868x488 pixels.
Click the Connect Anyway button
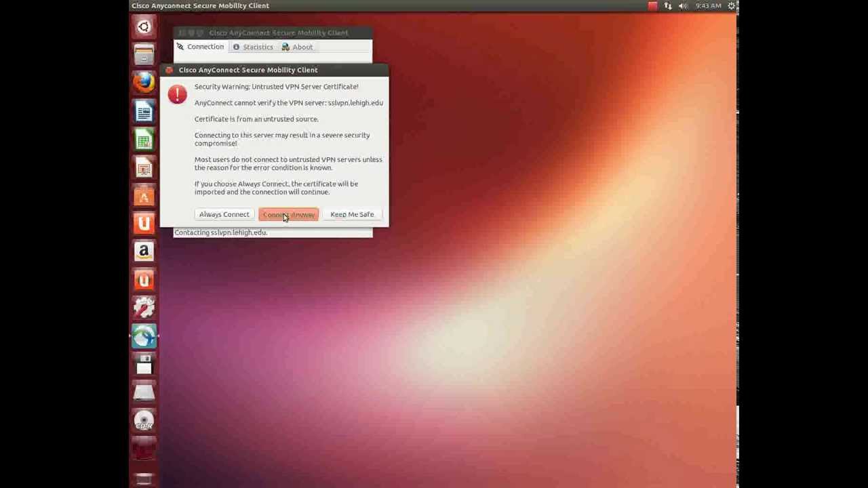click(289, 214)
